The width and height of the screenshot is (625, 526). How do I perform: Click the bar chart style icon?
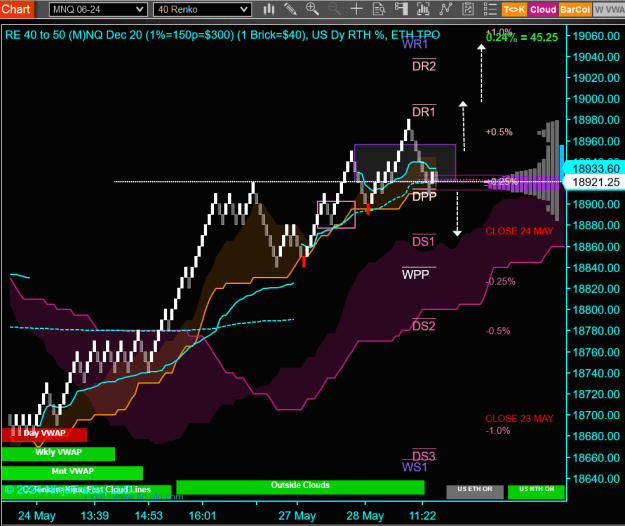[x=269, y=9]
